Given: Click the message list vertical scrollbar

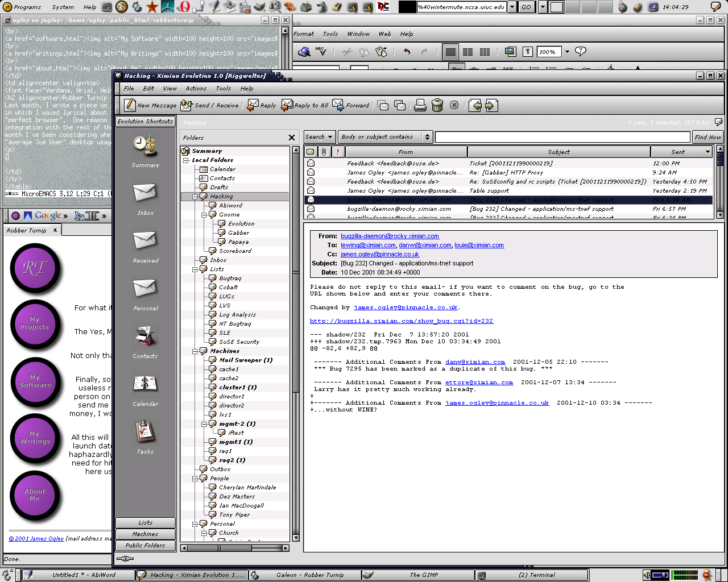Looking at the screenshot, I should [720, 182].
